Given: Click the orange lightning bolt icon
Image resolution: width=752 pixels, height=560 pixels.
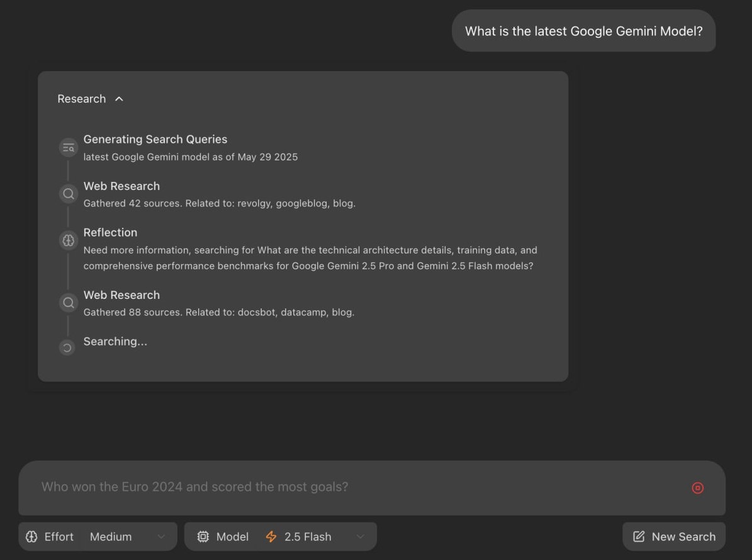Looking at the screenshot, I should [271, 537].
